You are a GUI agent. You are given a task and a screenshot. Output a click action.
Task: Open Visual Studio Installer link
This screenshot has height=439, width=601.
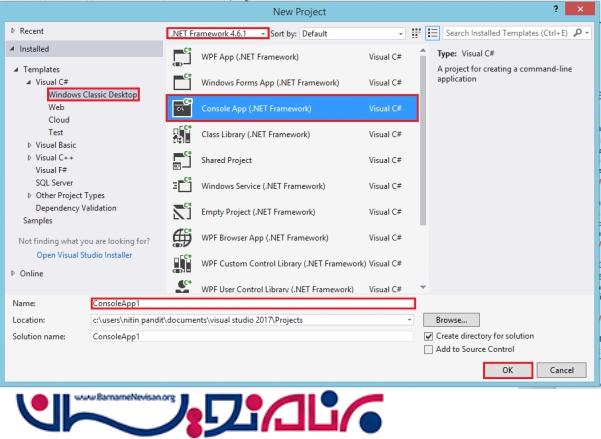point(84,255)
